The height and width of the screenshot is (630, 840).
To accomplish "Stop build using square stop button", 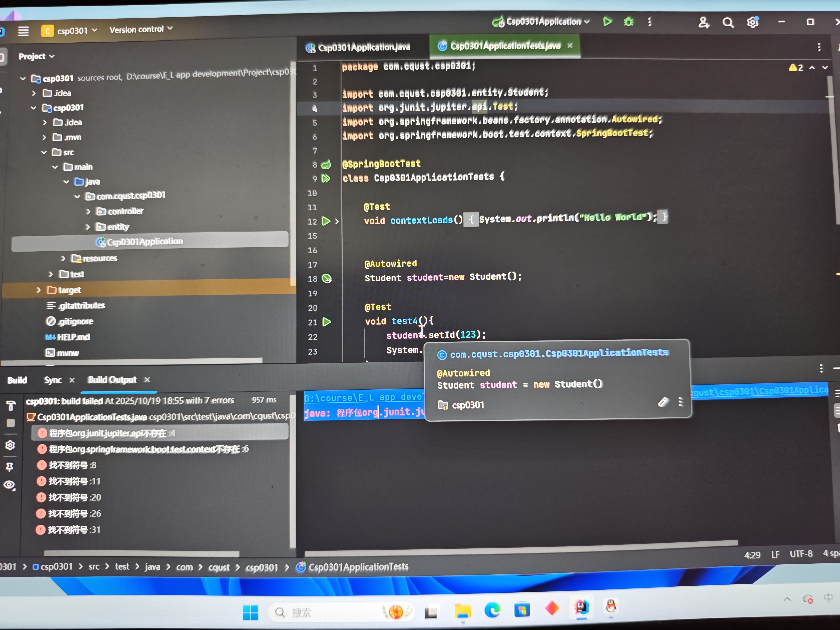I will (x=11, y=423).
